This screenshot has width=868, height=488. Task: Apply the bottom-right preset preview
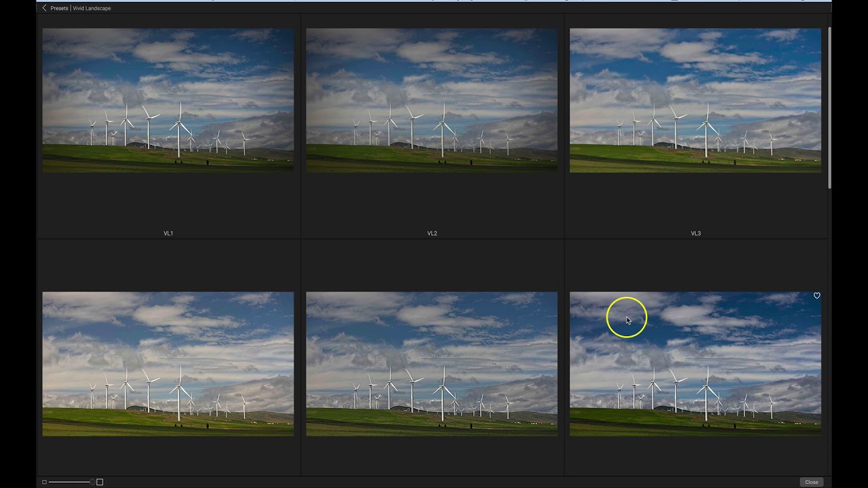pos(695,363)
